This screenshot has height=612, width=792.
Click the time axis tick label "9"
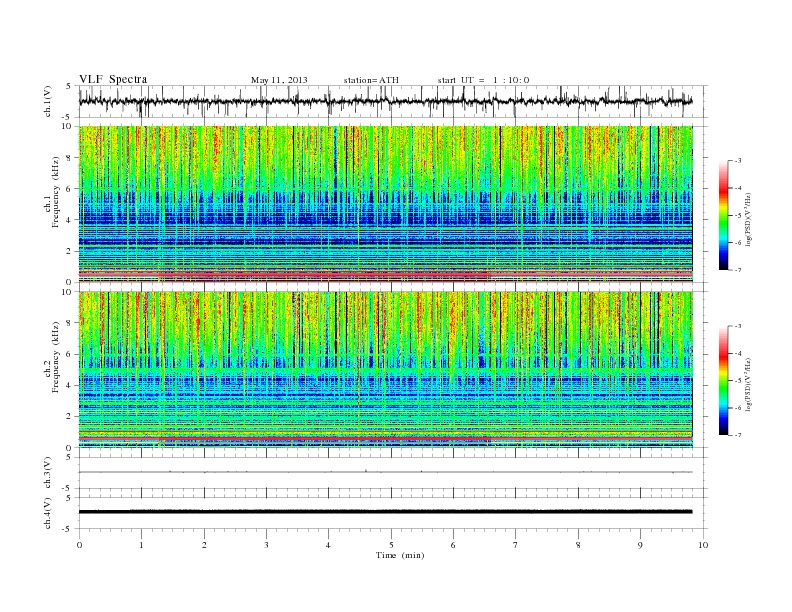point(640,545)
